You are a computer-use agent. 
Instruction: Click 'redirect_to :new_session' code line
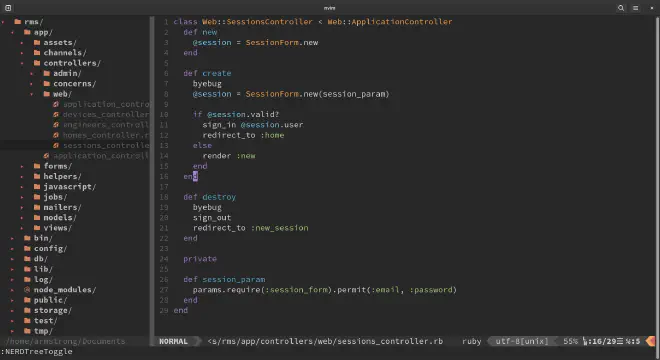pyautogui.click(x=250, y=228)
